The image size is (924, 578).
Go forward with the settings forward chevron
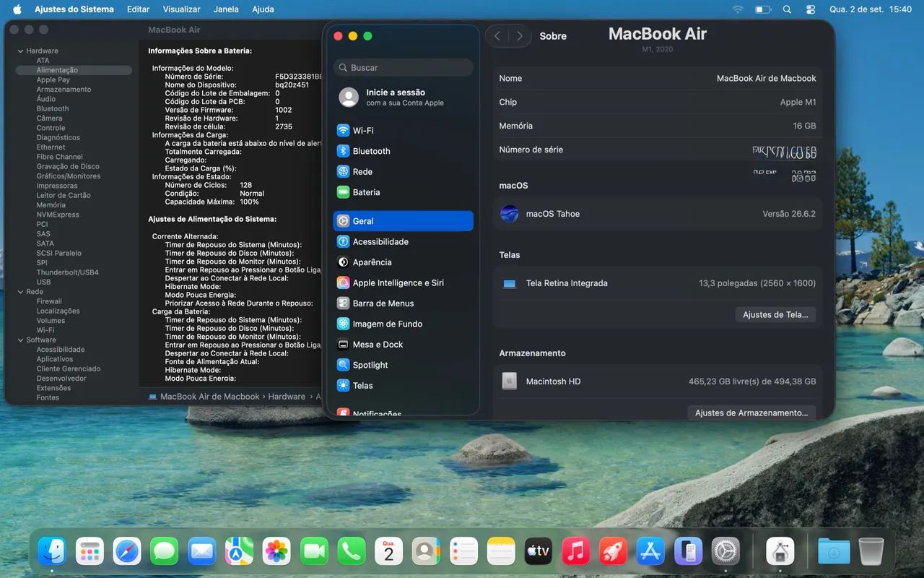coord(520,36)
